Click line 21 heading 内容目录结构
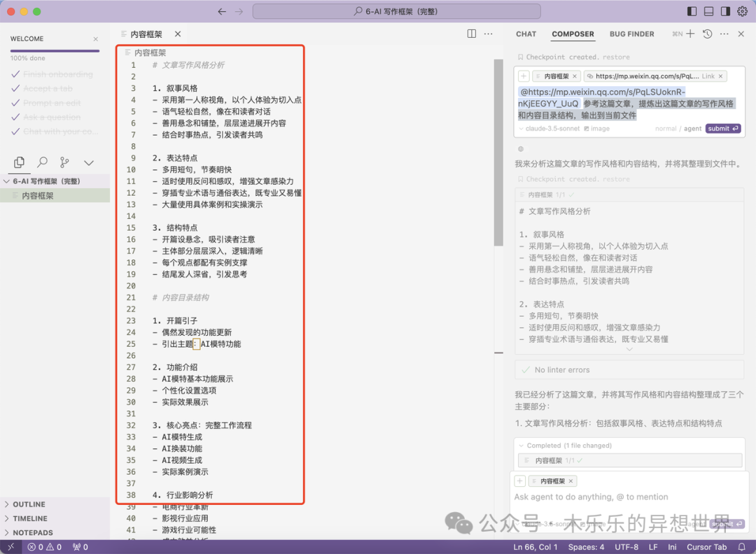This screenshot has height=554, width=756. 181,297
